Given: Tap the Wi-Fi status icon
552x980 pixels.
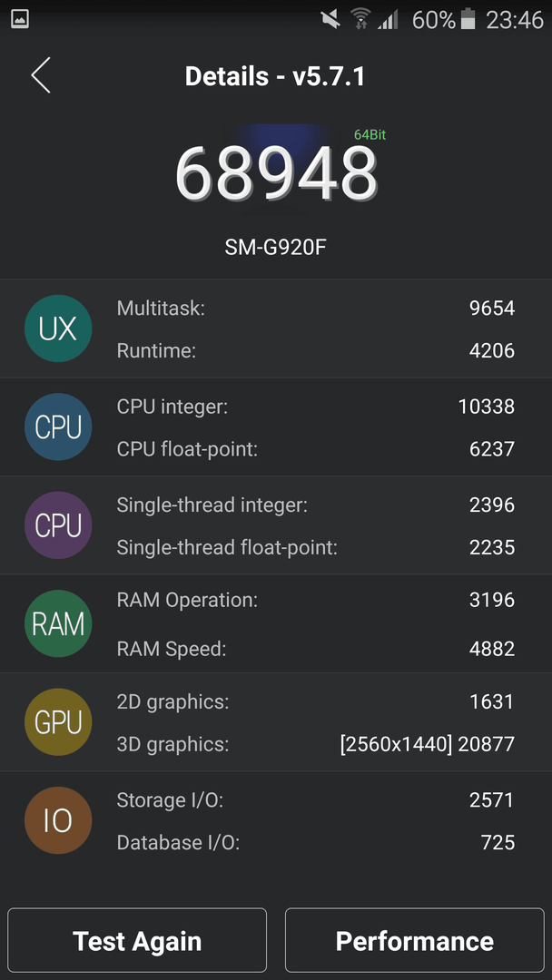Looking at the screenshot, I should [x=360, y=19].
